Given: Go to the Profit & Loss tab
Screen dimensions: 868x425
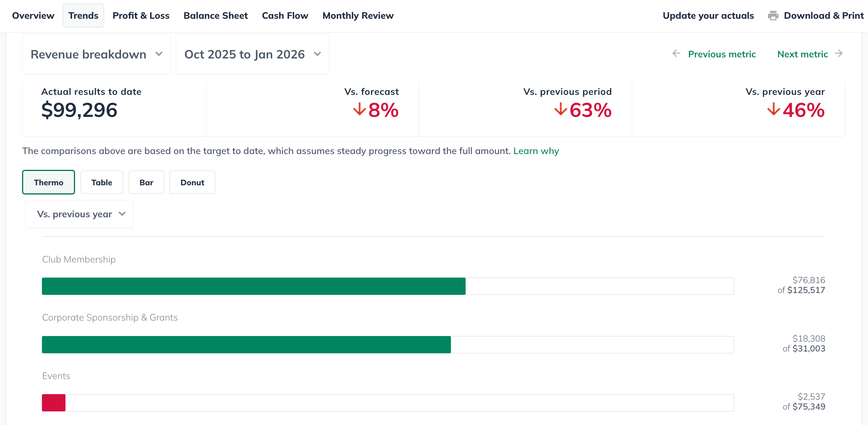Looking at the screenshot, I should pos(141,16).
